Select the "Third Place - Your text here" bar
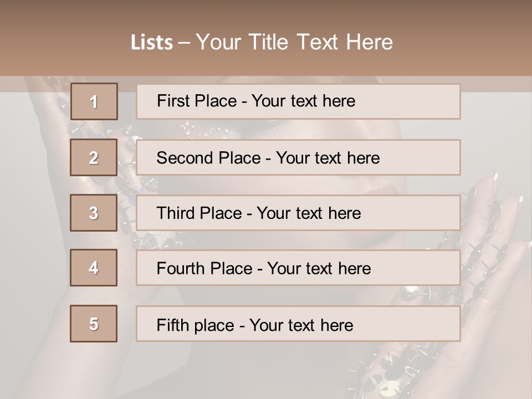The width and height of the screenshot is (532, 399). (298, 213)
